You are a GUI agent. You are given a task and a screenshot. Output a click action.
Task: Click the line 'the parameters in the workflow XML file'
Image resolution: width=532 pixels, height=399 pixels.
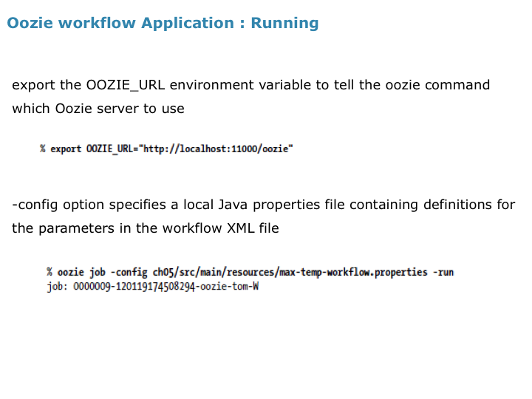[x=146, y=228]
